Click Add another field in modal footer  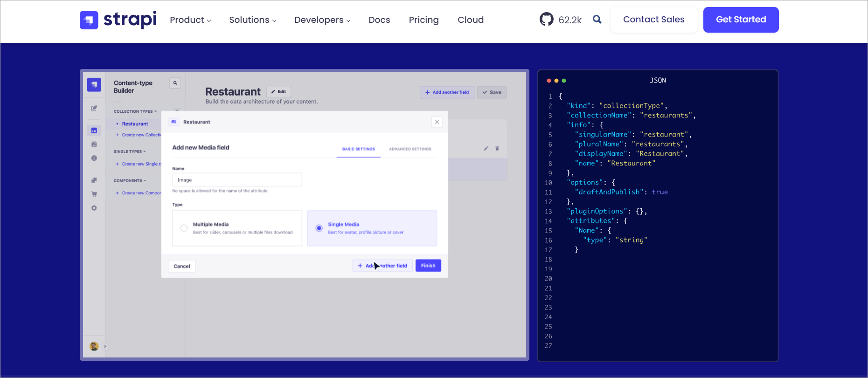pos(382,266)
